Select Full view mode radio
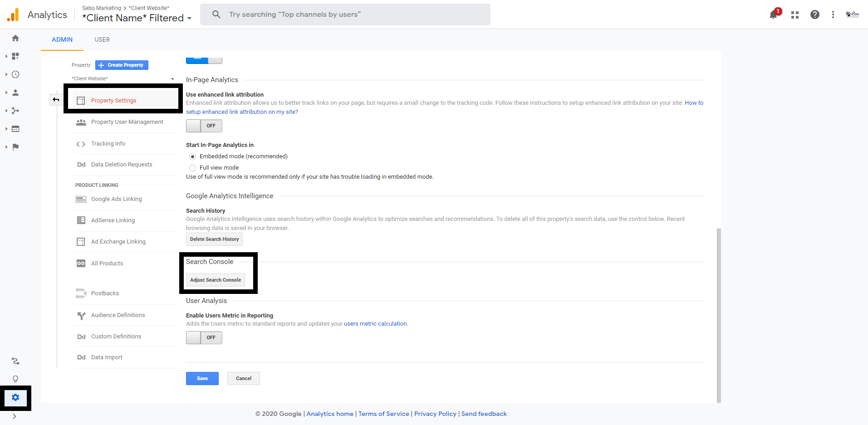This screenshot has height=425, width=868. [x=193, y=168]
